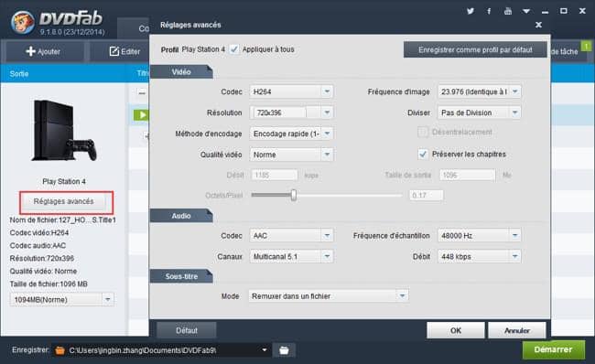Click the DVDFab monkey logo
The image size is (595, 364).
point(23,22)
